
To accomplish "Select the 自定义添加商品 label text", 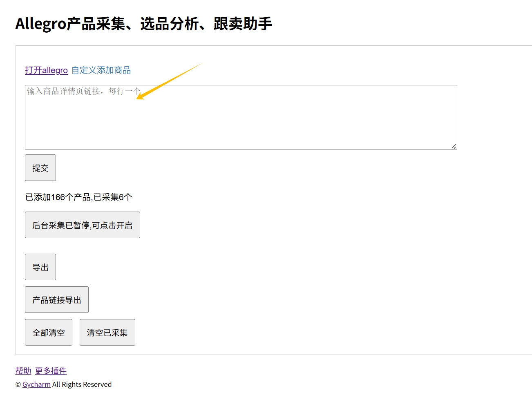I will click(101, 70).
